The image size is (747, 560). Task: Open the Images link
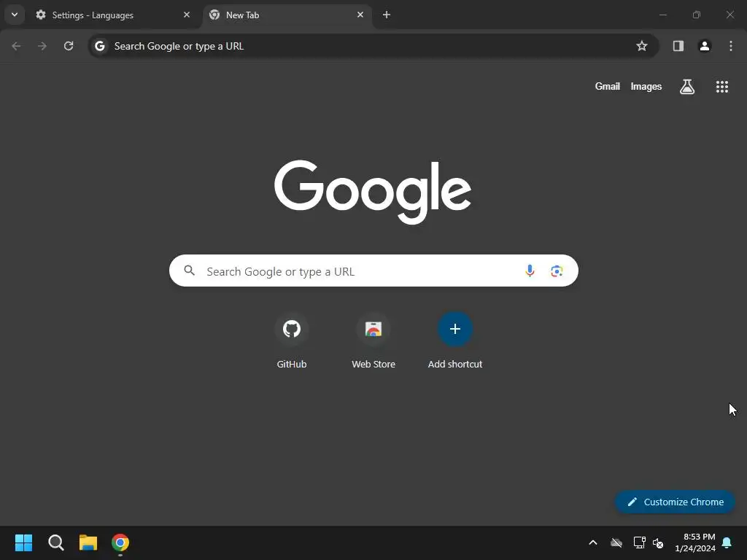click(x=646, y=86)
